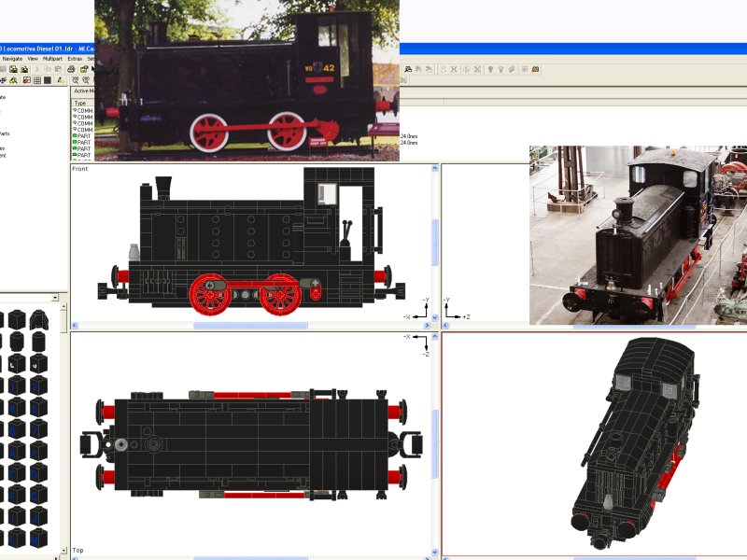Open the Multipart menu
Screen dimensions: 747x560
[52, 59]
